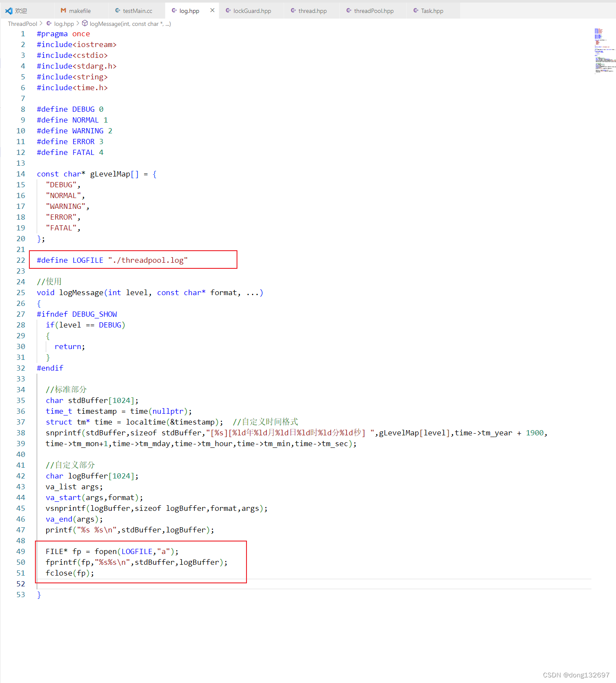Image resolution: width=616 pixels, height=683 pixels.
Task: Click on 'char stdBuffer[1024];' line
Action: [x=92, y=400]
